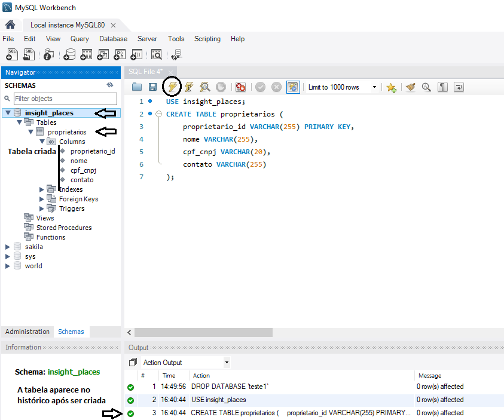The width and height of the screenshot is (504, 420).
Task: Switch to the Administration tab
Action: tap(28, 332)
